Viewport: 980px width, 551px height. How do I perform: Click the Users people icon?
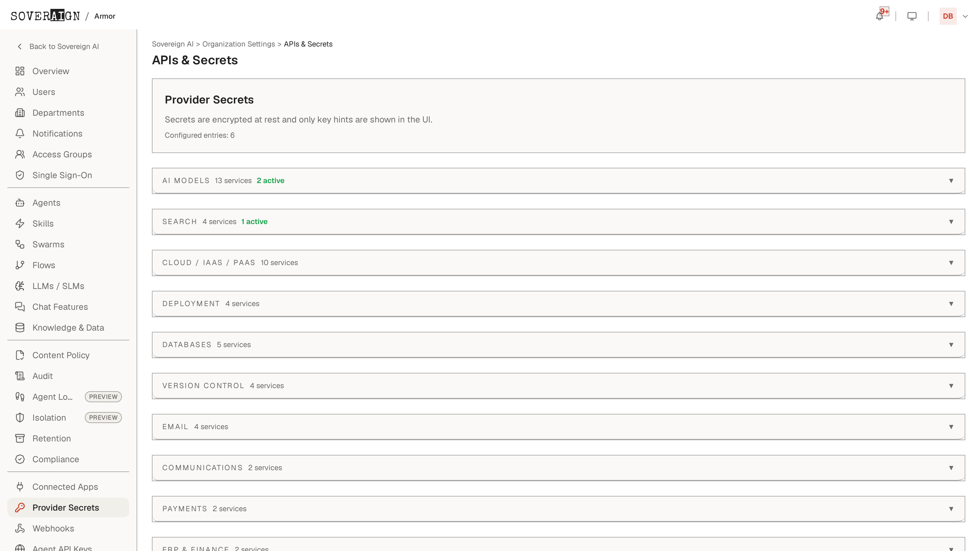20,92
